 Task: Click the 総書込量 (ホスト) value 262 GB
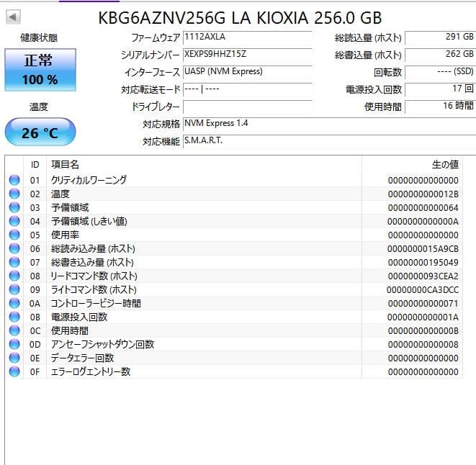(x=440, y=55)
